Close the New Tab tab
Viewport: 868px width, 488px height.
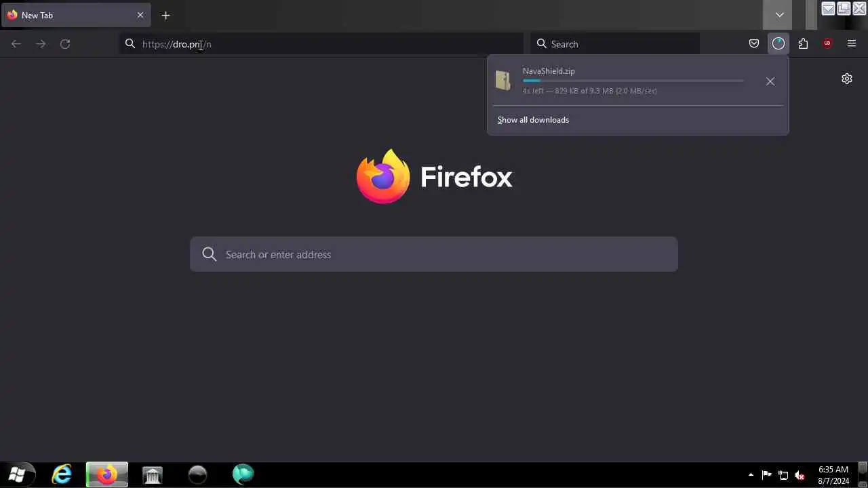140,15
